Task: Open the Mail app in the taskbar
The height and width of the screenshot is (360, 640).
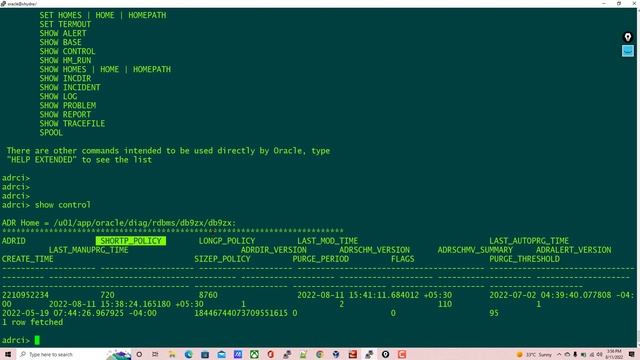Action: tap(221, 354)
